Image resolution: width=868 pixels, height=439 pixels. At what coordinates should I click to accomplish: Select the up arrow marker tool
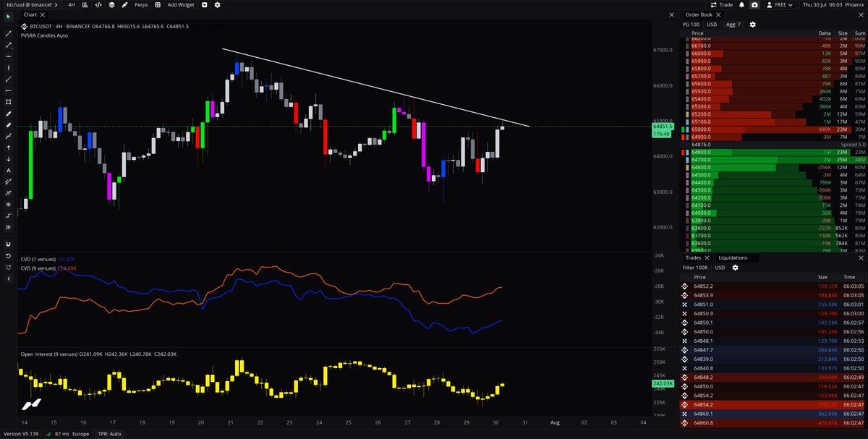coord(8,147)
